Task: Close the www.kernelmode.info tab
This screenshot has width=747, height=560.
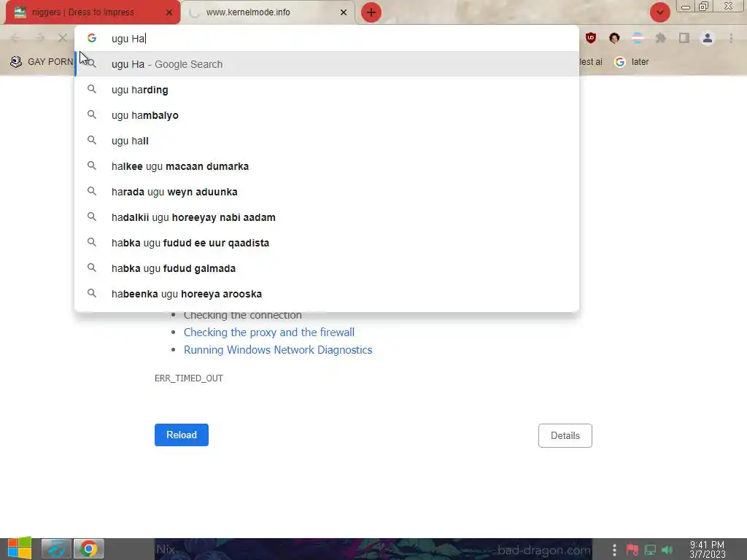Action: coord(344,12)
